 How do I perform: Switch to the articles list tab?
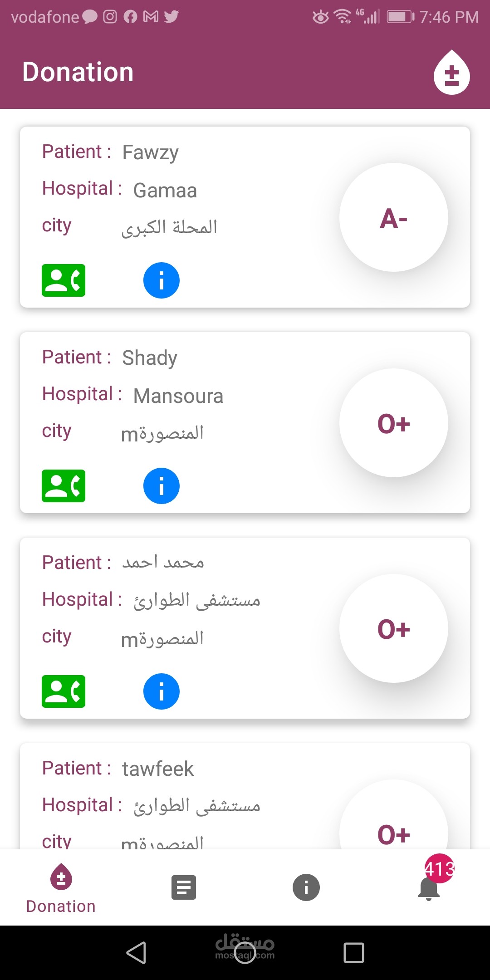[x=184, y=887]
